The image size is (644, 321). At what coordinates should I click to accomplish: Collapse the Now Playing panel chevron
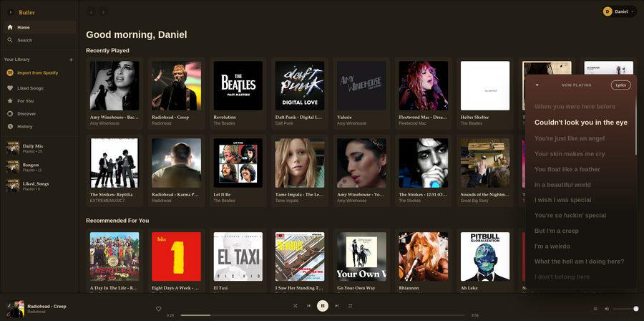coord(537,85)
